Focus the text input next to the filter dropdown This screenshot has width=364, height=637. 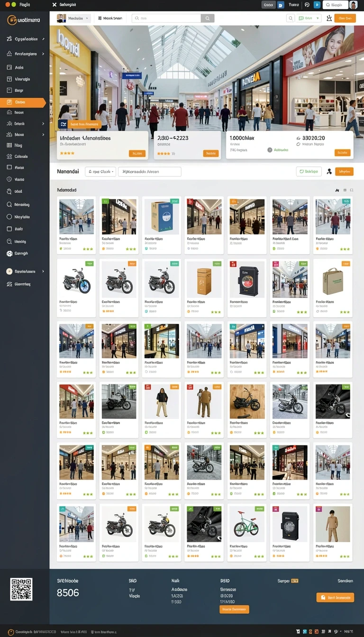(x=150, y=172)
